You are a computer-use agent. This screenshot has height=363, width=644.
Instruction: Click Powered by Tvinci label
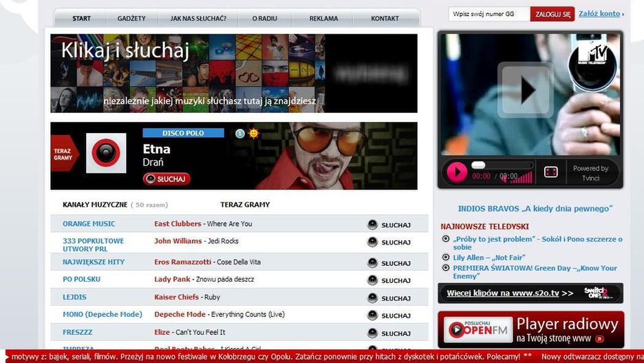(x=590, y=173)
